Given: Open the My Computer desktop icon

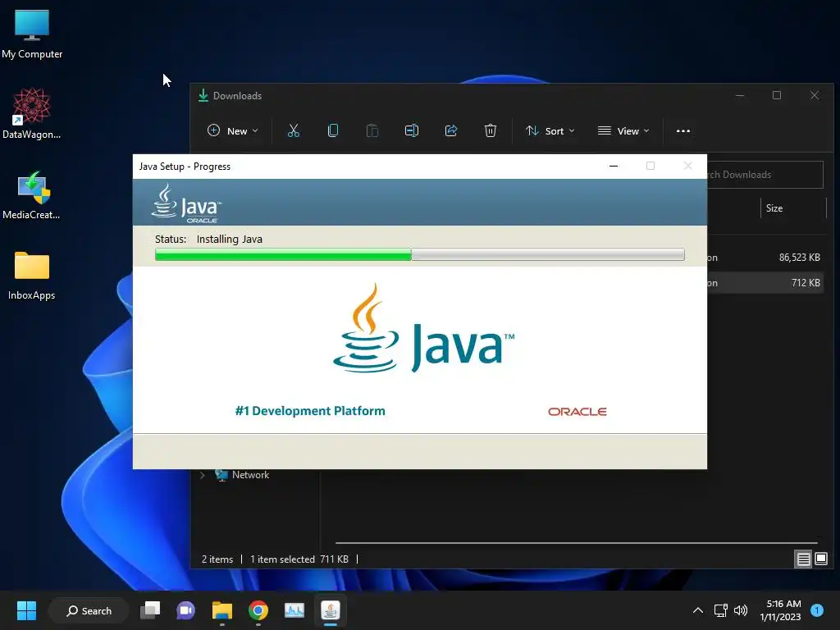Looking at the screenshot, I should [x=32, y=34].
